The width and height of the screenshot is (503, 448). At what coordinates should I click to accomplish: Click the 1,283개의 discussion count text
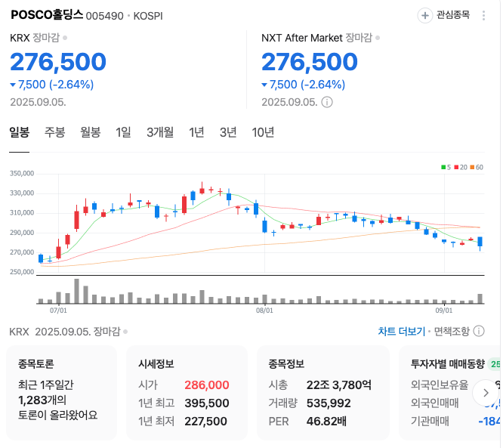42,400
